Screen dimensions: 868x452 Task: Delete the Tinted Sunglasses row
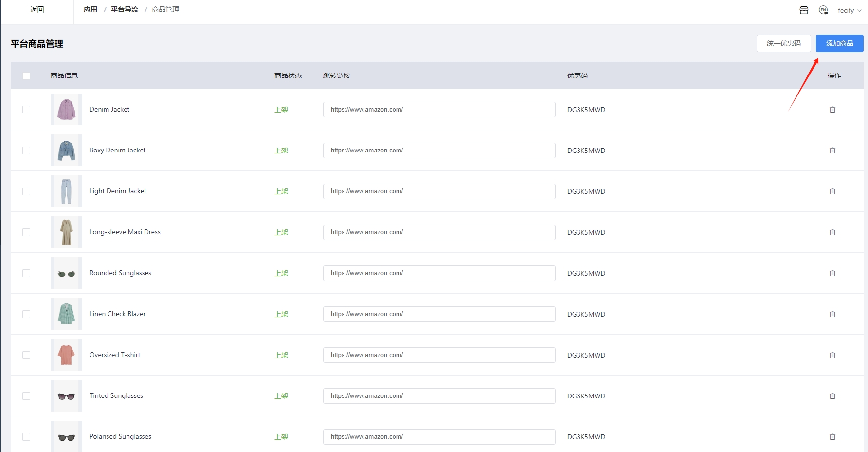pyautogui.click(x=832, y=396)
